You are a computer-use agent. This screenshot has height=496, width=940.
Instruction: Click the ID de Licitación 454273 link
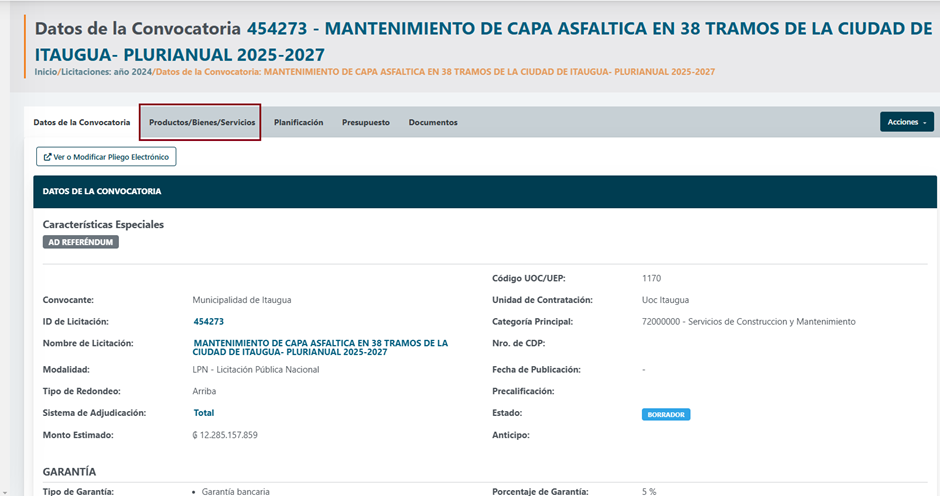point(208,322)
